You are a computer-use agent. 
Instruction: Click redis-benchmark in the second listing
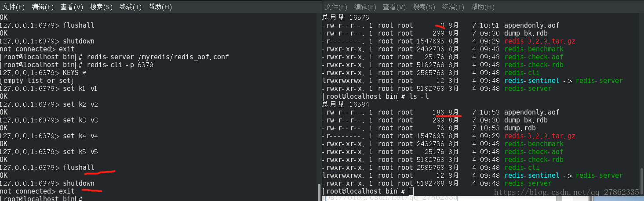[x=534, y=144]
